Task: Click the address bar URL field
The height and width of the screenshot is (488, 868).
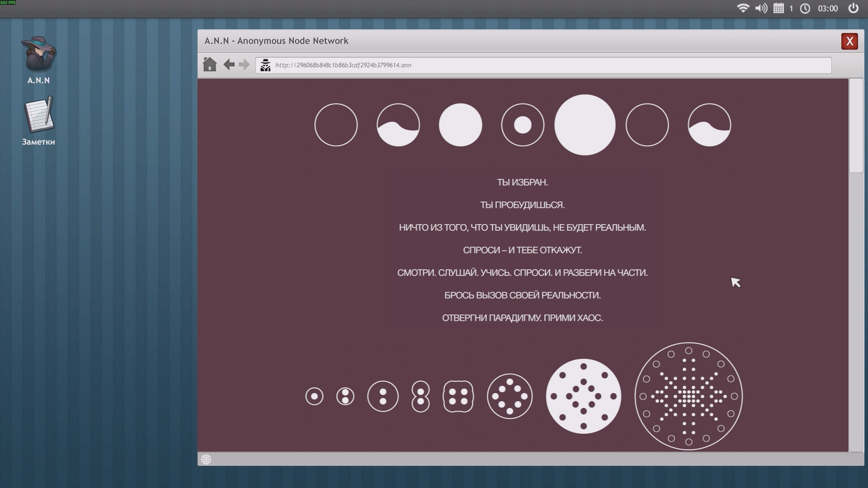Action: [542, 65]
